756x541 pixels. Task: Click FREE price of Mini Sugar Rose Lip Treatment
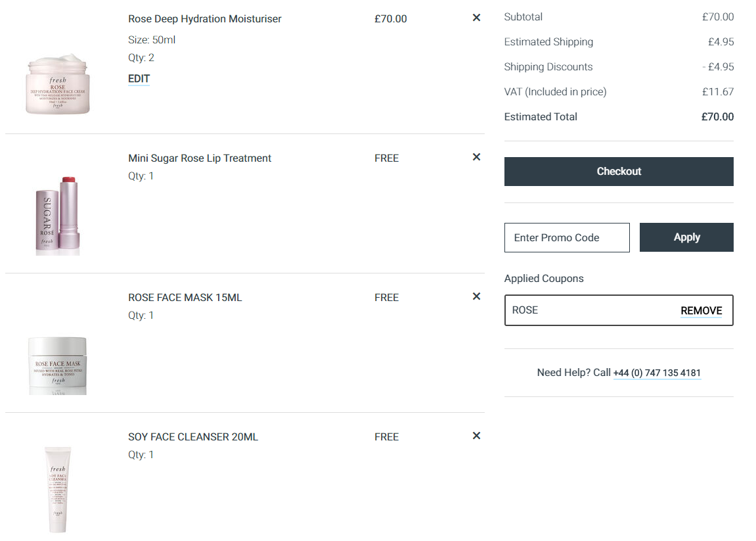click(x=386, y=158)
